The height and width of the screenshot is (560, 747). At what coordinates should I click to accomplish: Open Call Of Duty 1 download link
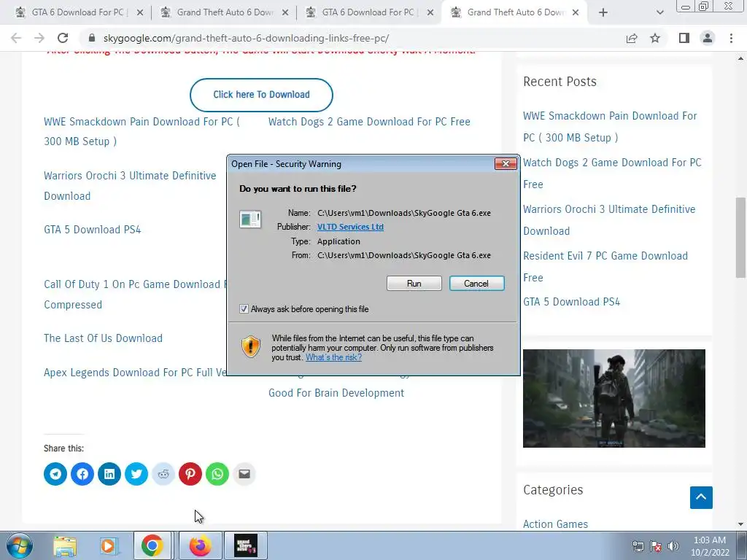coord(135,295)
